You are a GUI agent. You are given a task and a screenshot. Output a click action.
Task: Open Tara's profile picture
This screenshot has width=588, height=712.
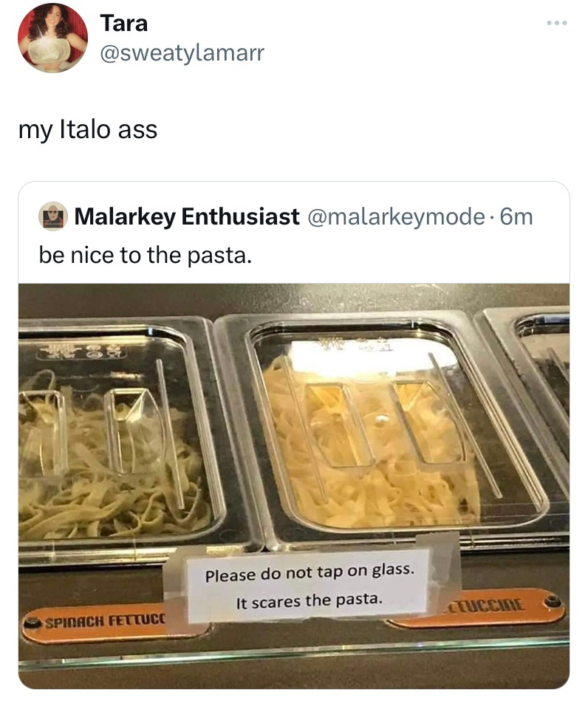point(52,38)
